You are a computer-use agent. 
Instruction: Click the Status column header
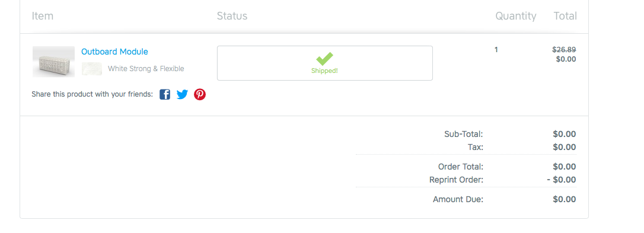(x=232, y=16)
